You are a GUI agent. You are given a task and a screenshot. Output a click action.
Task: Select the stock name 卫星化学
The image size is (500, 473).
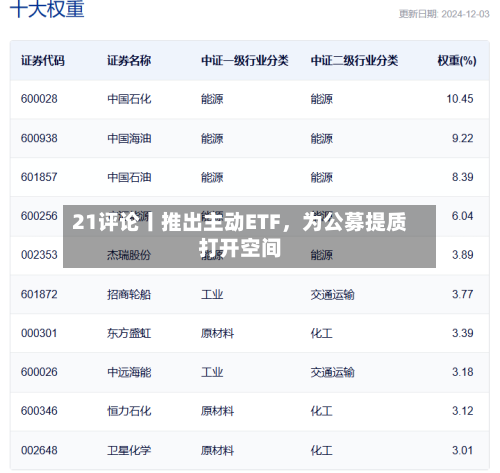pyautogui.click(x=129, y=450)
